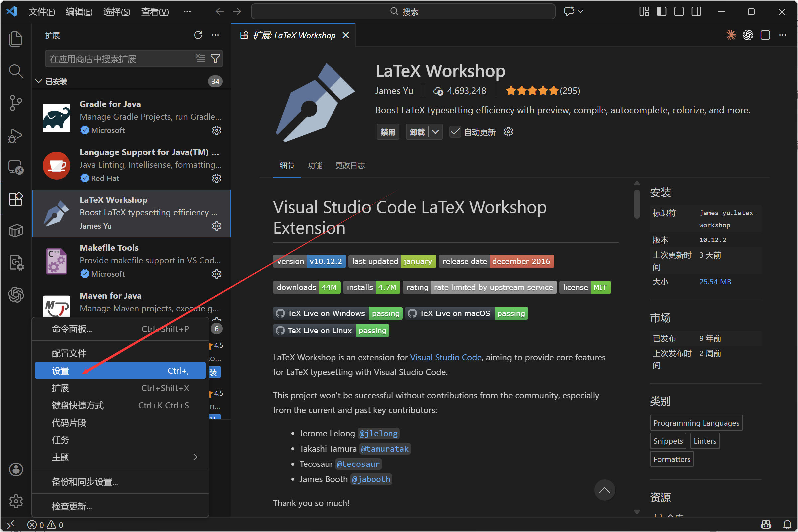Screen dimensions: 798x532
Task: Refresh the extensions list
Action: tap(198, 35)
